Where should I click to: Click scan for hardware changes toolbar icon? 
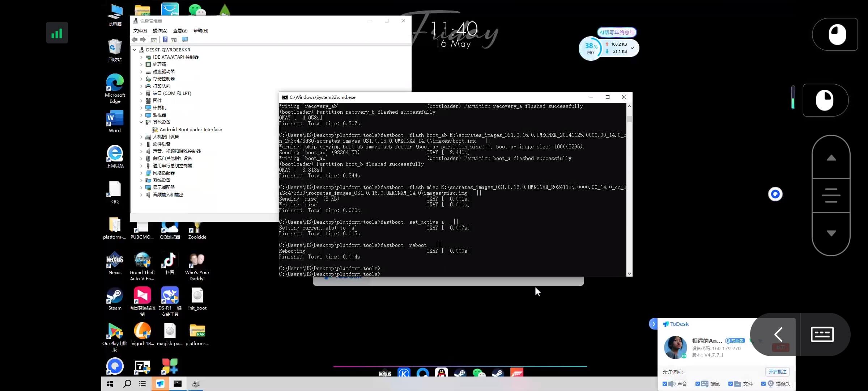[x=185, y=40]
